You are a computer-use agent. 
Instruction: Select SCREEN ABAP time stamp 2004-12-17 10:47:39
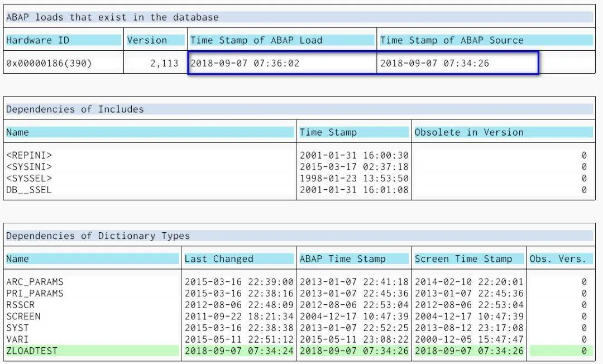[x=354, y=317]
